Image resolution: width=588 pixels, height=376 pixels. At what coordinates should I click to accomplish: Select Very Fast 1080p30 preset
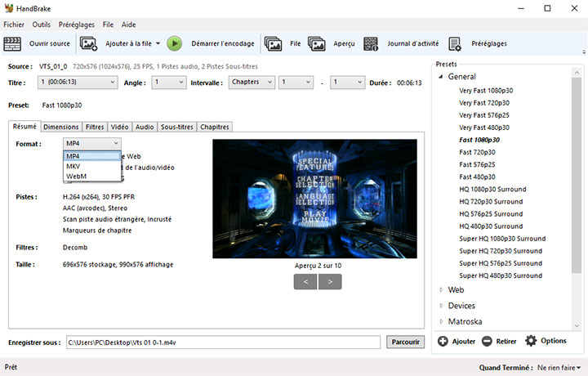tap(486, 91)
